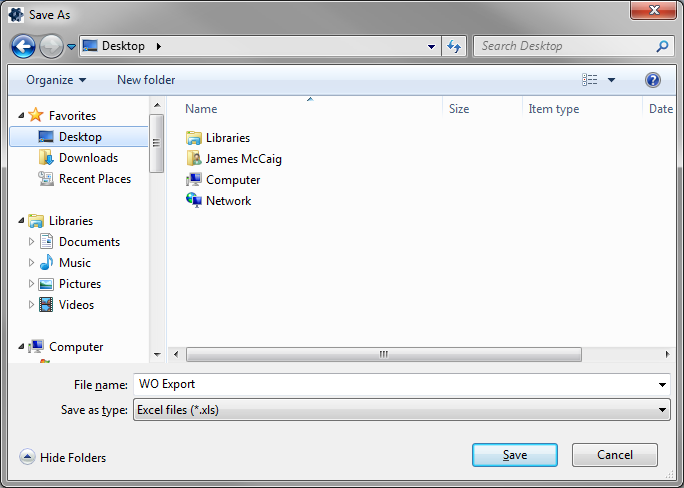The image size is (684, 488).
Task: Click the Desktop icon in address bar
Action: pyautogui.click(x=90, y=46)
